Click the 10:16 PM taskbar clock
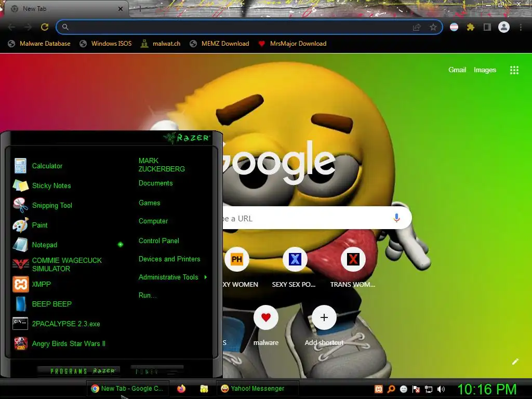Viewport: 532px width, 399px height. click(x=487, y=389)
